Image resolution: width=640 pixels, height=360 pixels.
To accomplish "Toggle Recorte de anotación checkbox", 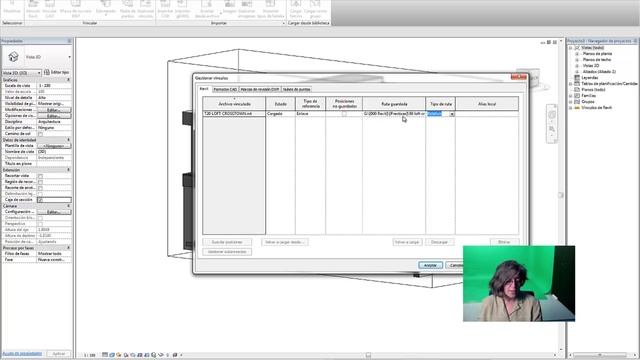I will coord(40,188).
